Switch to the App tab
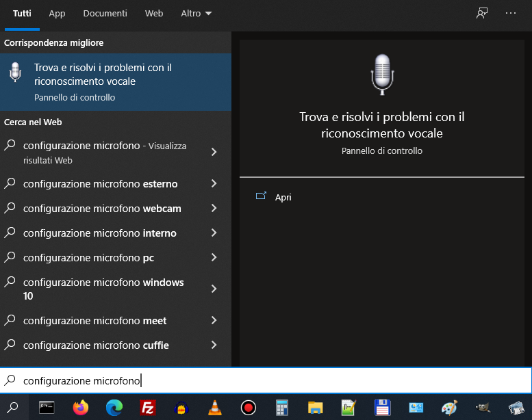This screenshot has height=420, width=532. 57,14
